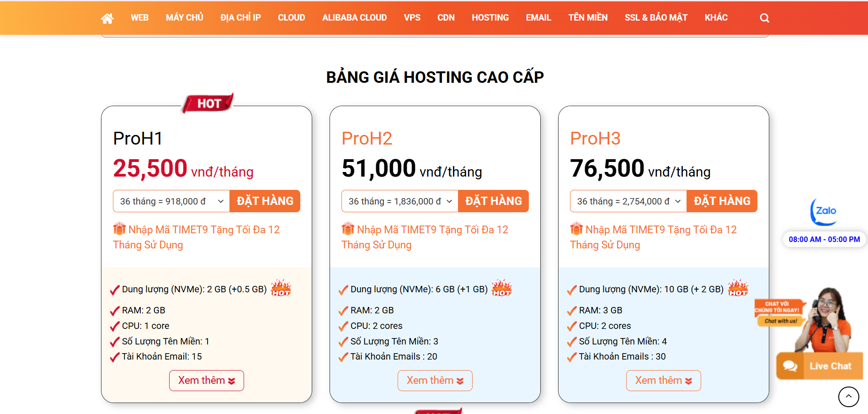Open the ALIBABA CLOUD menu
This screenshot has height=414, width=868.
(354, 18)
